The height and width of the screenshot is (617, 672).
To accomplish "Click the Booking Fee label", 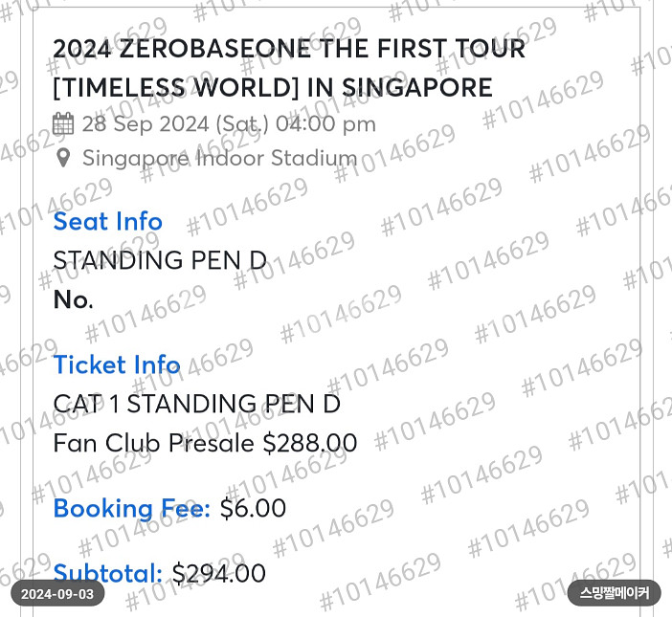I will tap(131, 509).
